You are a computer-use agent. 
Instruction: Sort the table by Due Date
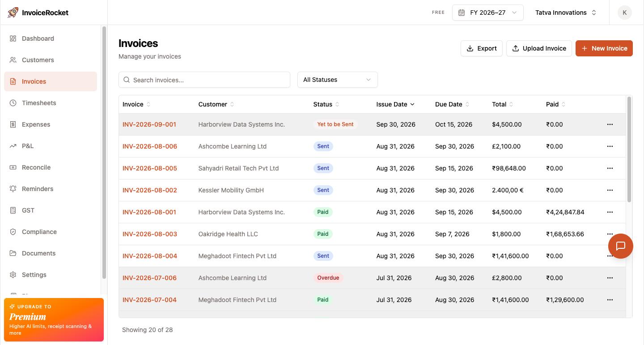coord(452,104)
